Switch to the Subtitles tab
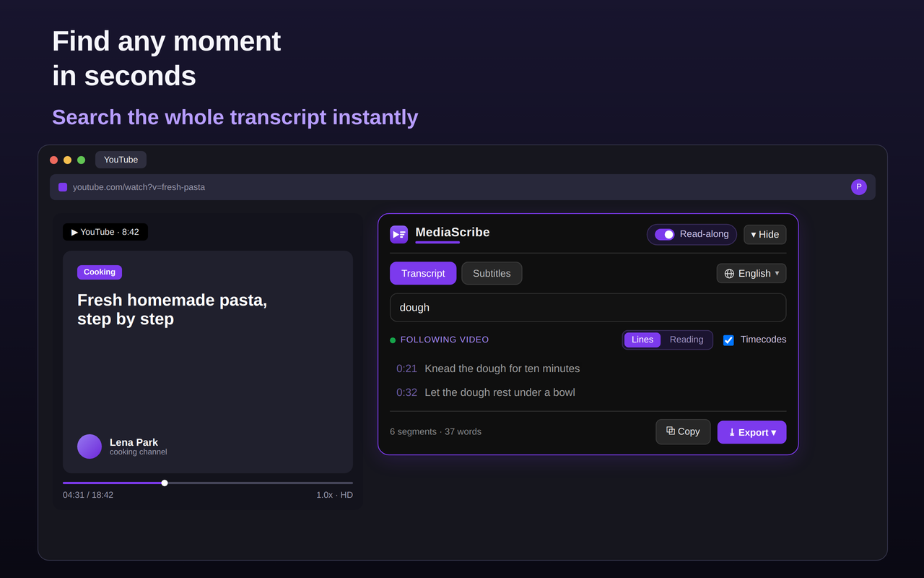Viewport: 924px width, 578px height. point(492,273)
